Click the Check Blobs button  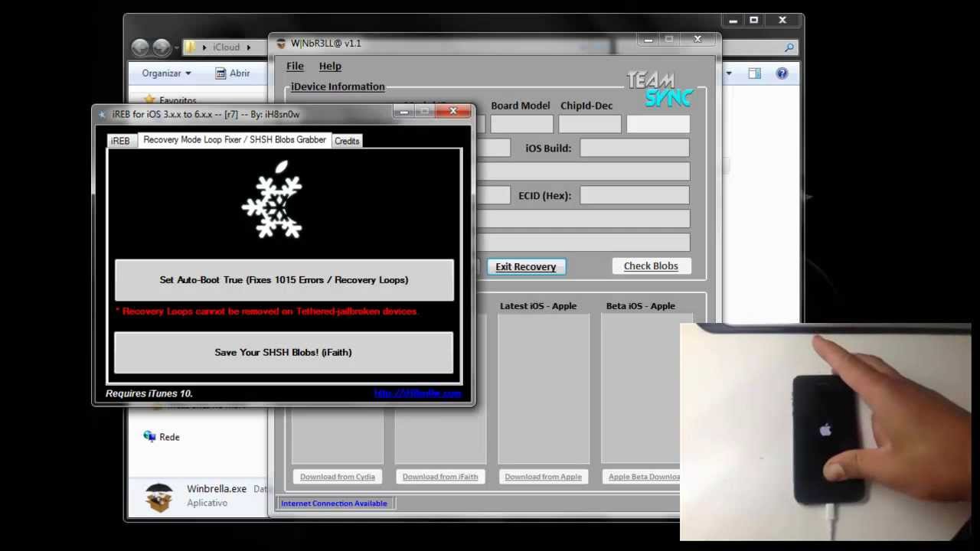point(651,266)
